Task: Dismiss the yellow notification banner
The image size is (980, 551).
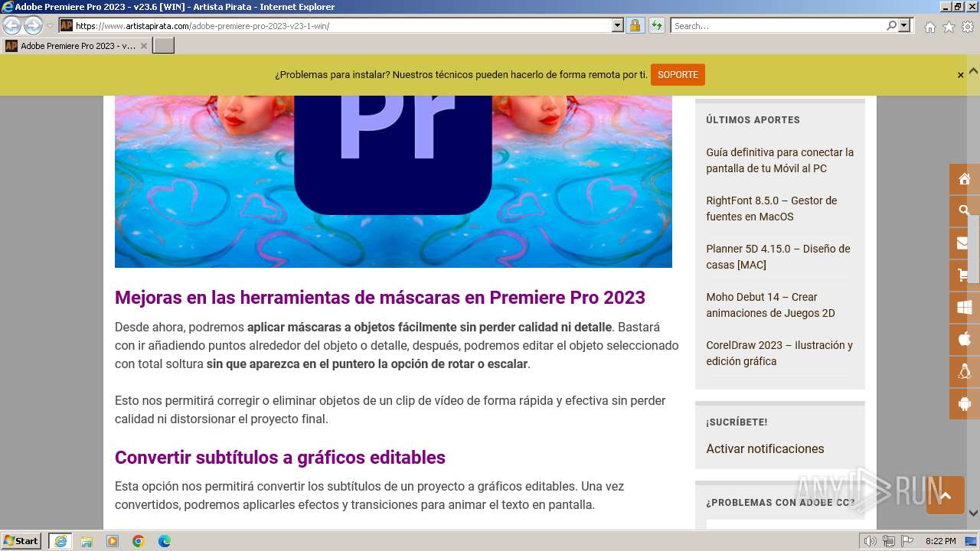Action: [960, 75]
